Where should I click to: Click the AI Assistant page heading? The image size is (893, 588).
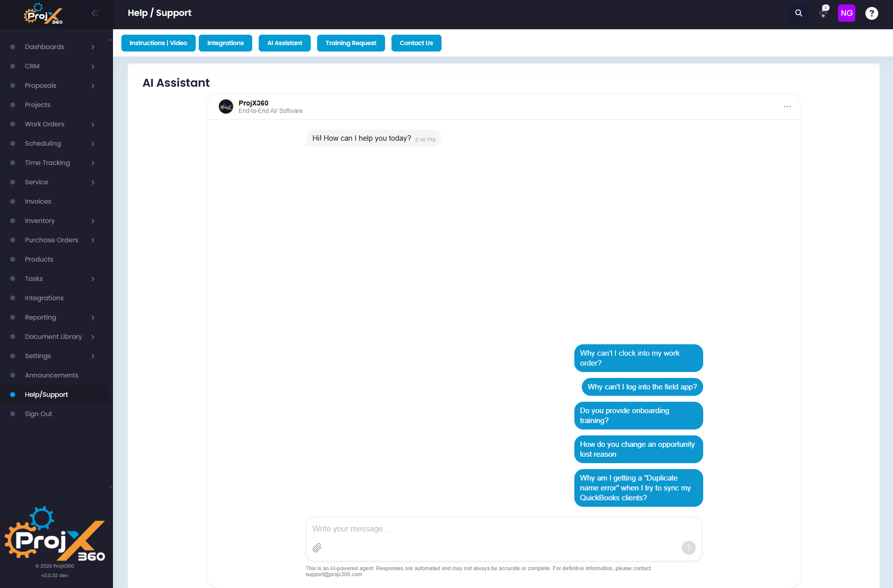[176, 83]
